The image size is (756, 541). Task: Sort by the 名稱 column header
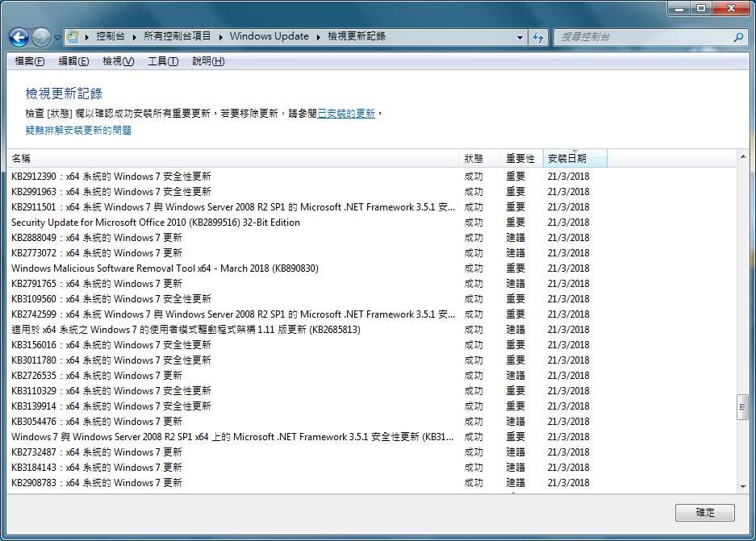point(232,159)
